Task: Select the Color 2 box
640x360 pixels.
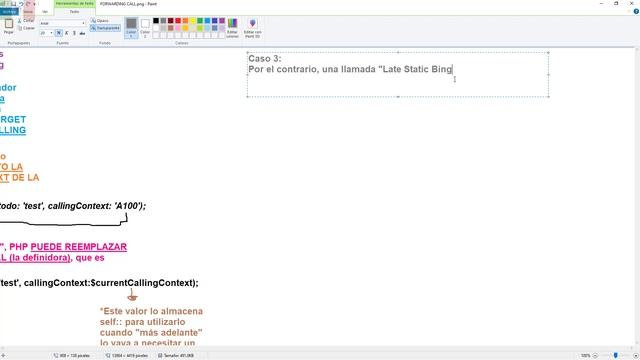Action: click(x=145, y=28)
